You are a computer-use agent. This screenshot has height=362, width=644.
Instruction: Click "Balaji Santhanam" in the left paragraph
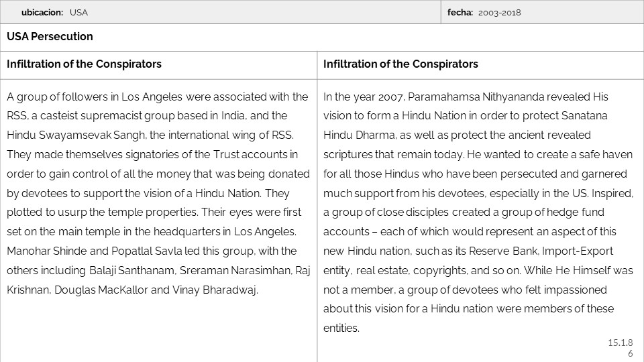[x=128, y=271]
